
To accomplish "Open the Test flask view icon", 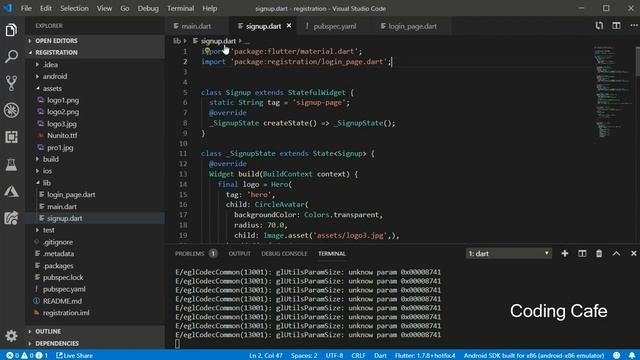I will point(11,164).
